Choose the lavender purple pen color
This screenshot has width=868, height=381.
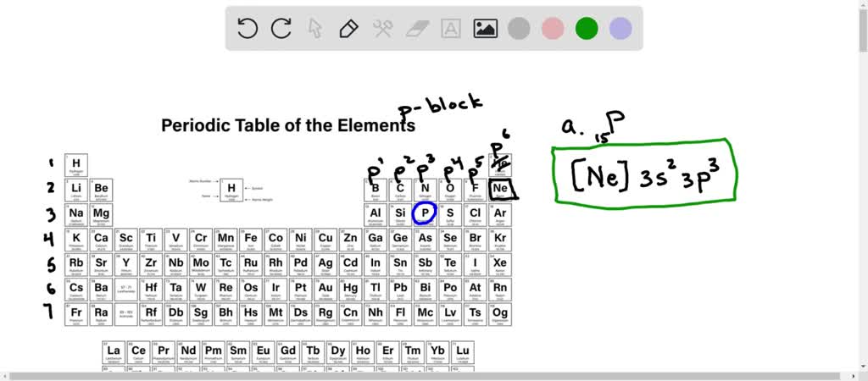coord(620,29)
